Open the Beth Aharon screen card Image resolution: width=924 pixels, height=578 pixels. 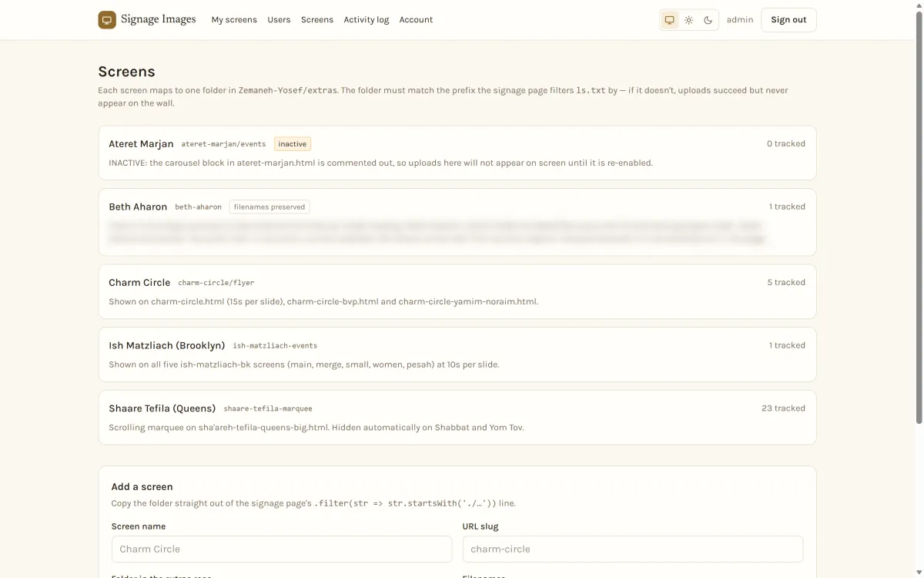click(457, 222)
